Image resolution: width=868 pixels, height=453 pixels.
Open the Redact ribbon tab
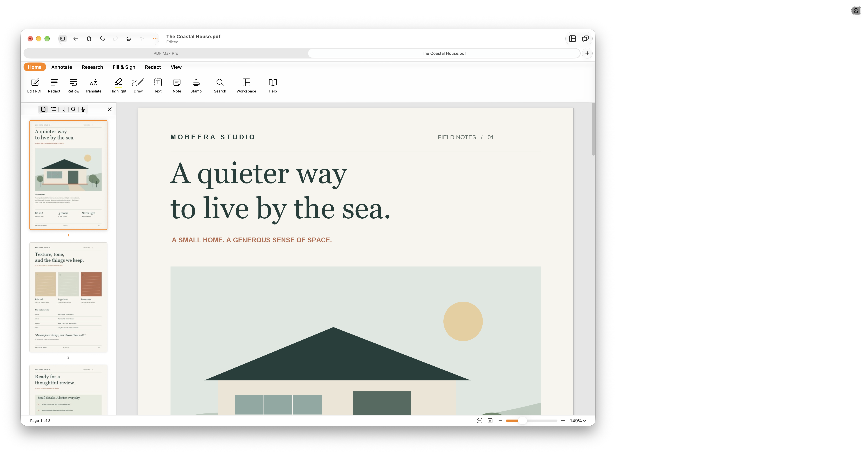[x=153, y=67]
